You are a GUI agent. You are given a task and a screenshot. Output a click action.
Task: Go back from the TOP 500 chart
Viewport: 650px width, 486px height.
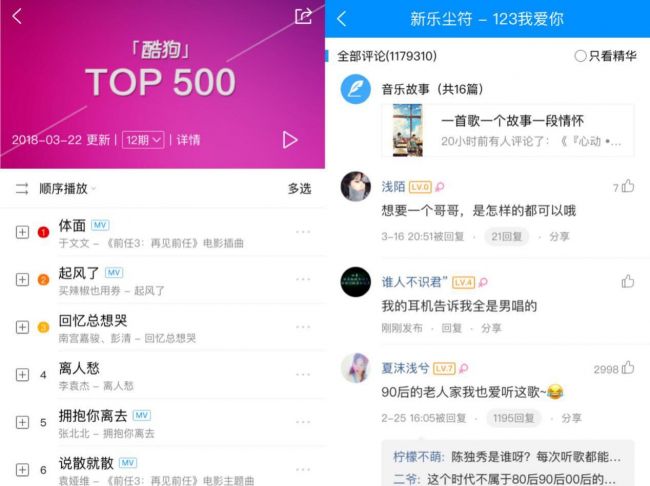point(17,17)
